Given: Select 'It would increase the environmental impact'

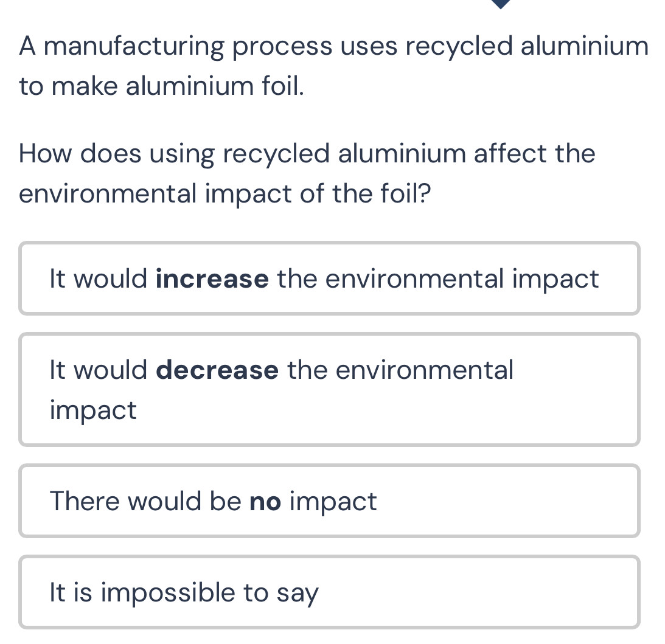Looking at the screenshot, I should coord(329,279).
